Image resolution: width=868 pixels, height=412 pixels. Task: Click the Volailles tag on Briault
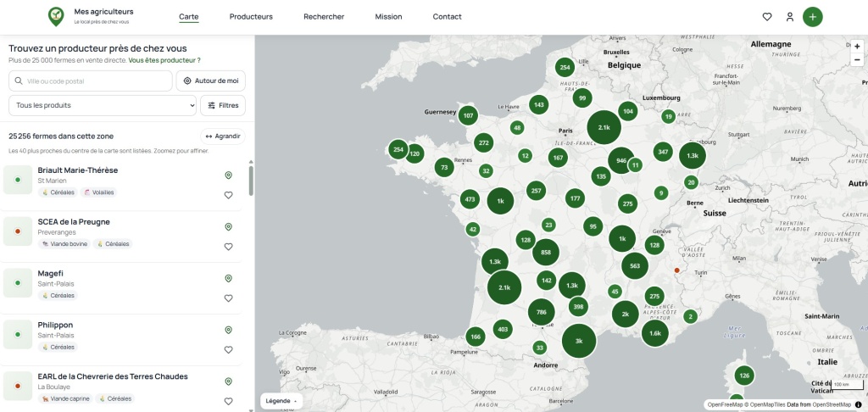[x=98, y=192]
